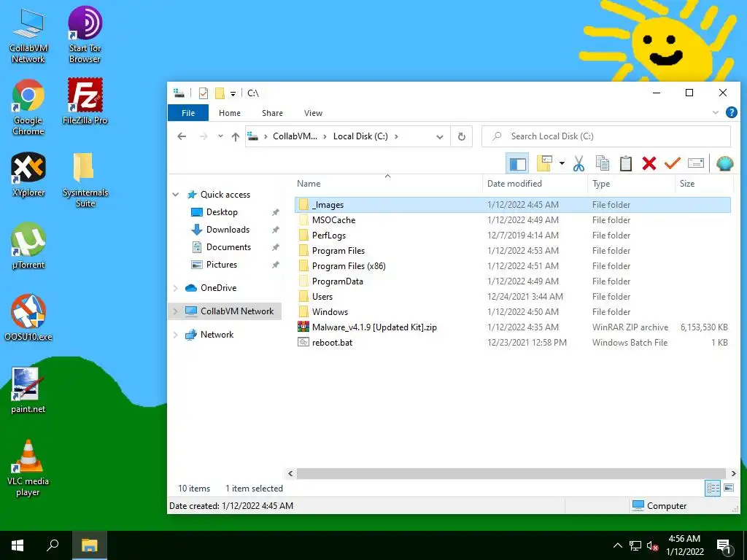Go back with the Back arrow
The width and height of the screenshot is (747, 560).
coord(182,136)
